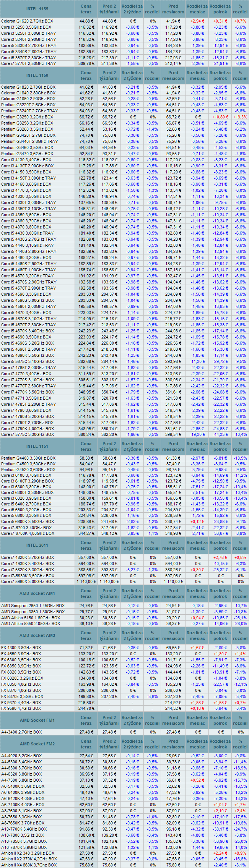249x868 pixels.
Task: Select Pentium G3470 3,6GHz BOX product name
Action: pyautogui.click(x=27, y=154)
